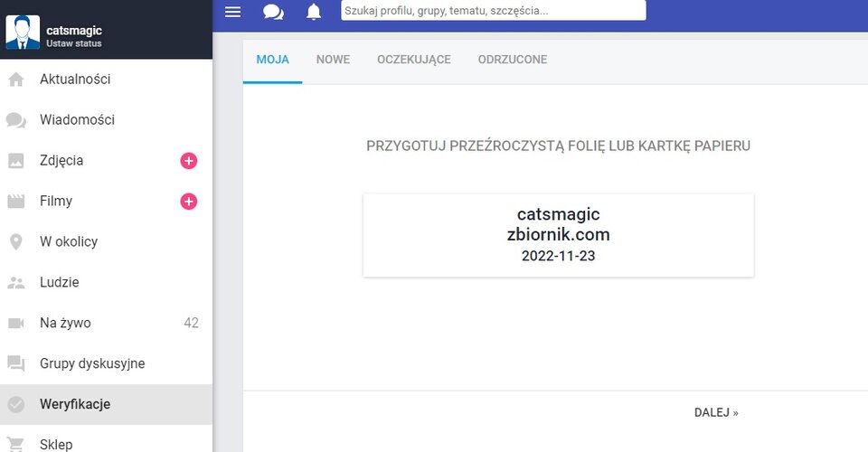This screenshot has height=452, width=868.
Task: Click the home icon beside Aktualności
Action: 15,80
